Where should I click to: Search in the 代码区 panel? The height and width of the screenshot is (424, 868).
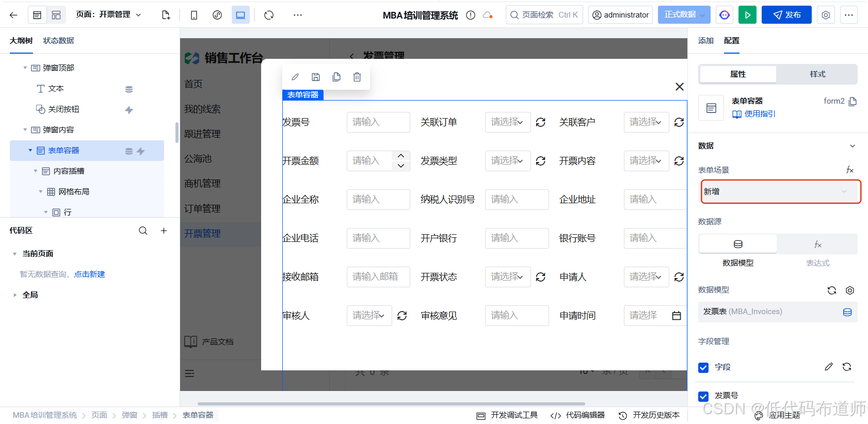point(143,231)
